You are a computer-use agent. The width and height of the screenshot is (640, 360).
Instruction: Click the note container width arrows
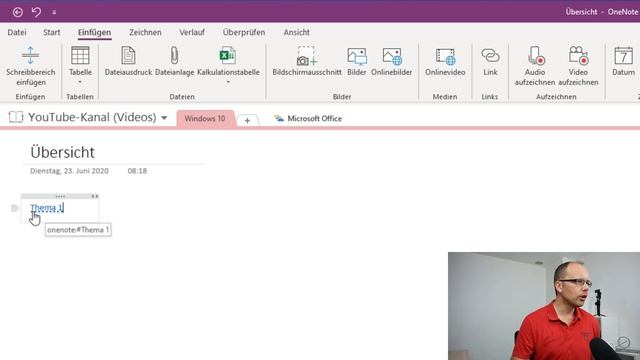pos(95,196)
